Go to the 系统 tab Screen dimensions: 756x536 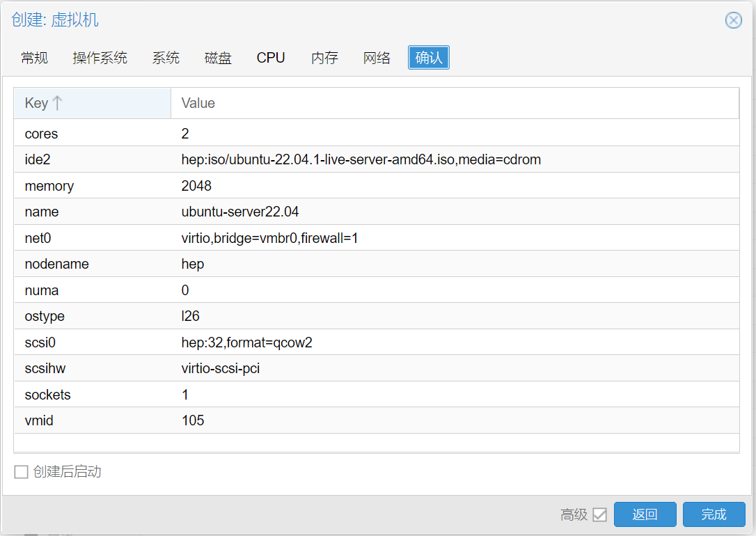coord(166,58)
